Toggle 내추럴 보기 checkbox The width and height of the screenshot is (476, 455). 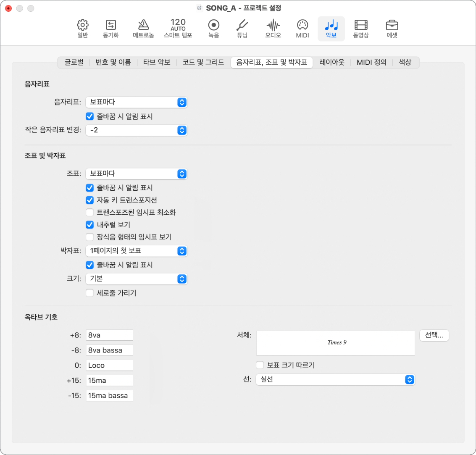[89, 225]
